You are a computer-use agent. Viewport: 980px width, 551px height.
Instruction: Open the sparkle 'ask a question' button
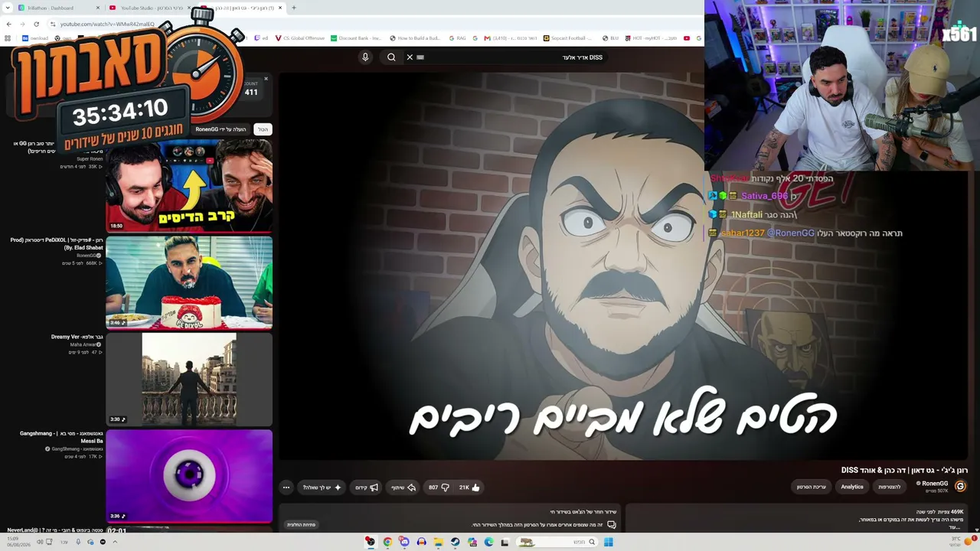click(x=322, y=487)
